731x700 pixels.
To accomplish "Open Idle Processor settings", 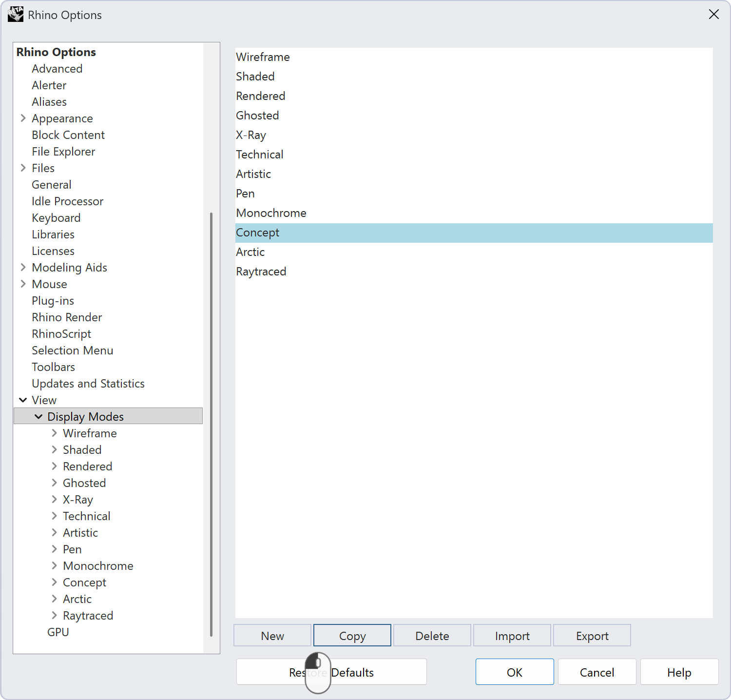I will tap(68, 201).
